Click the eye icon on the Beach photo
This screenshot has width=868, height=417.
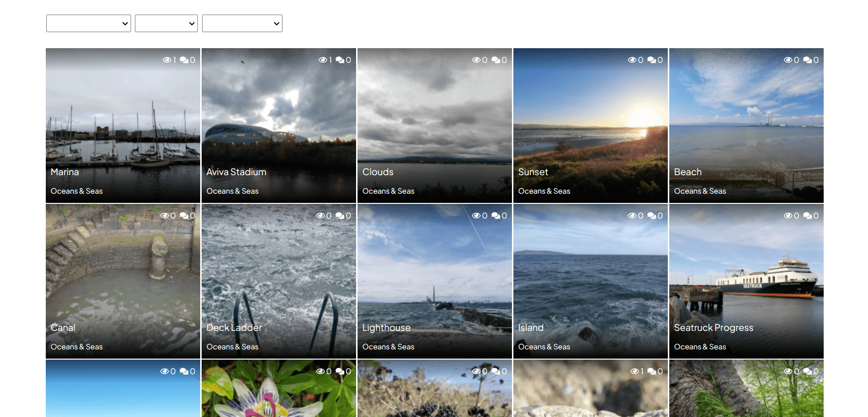[788, 60]
